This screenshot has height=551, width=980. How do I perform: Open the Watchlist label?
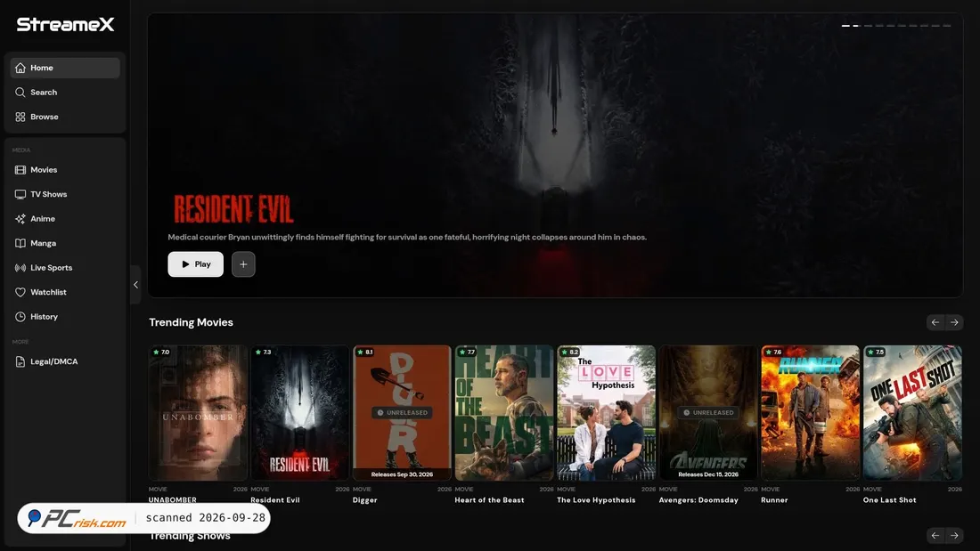48,292
